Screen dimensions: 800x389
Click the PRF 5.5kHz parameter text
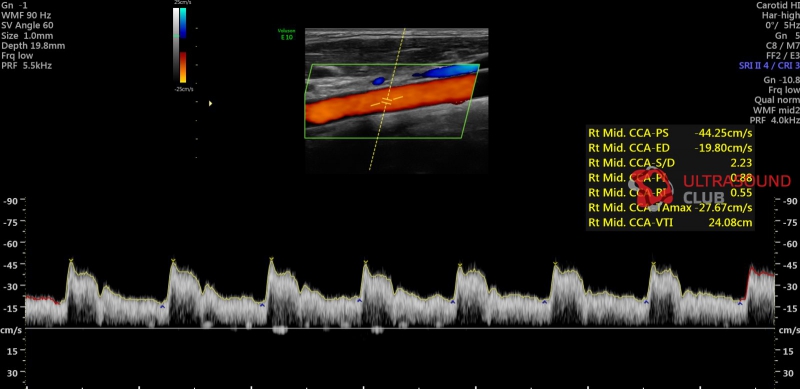click(x=27, y=66)
